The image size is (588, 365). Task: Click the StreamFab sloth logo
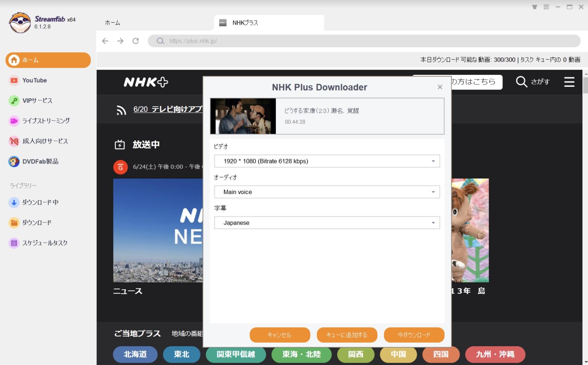tap(20, 22)
